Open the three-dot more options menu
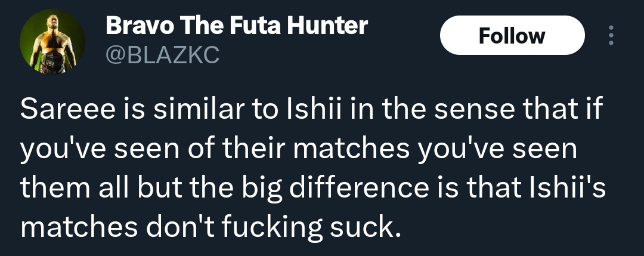The width and height of the screenshot is (644, 256). [x=611, y=35]
